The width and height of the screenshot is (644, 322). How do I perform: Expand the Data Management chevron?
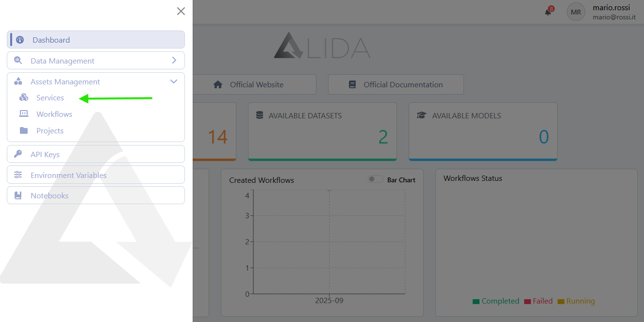coord(174,61)
